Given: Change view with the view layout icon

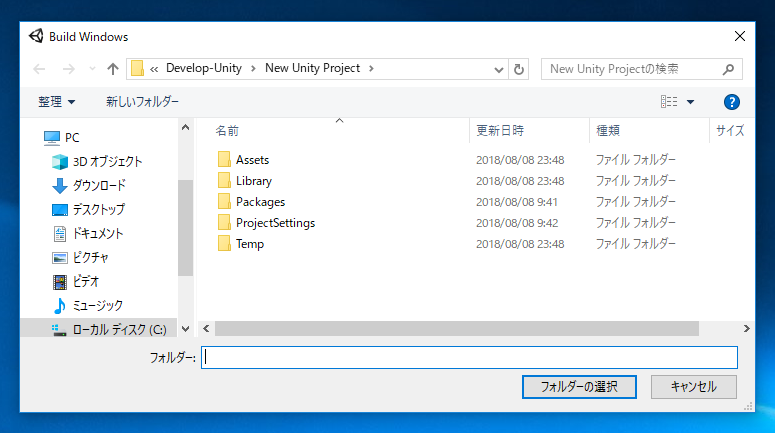Looking at the screenshot, I should pos(669,101).
